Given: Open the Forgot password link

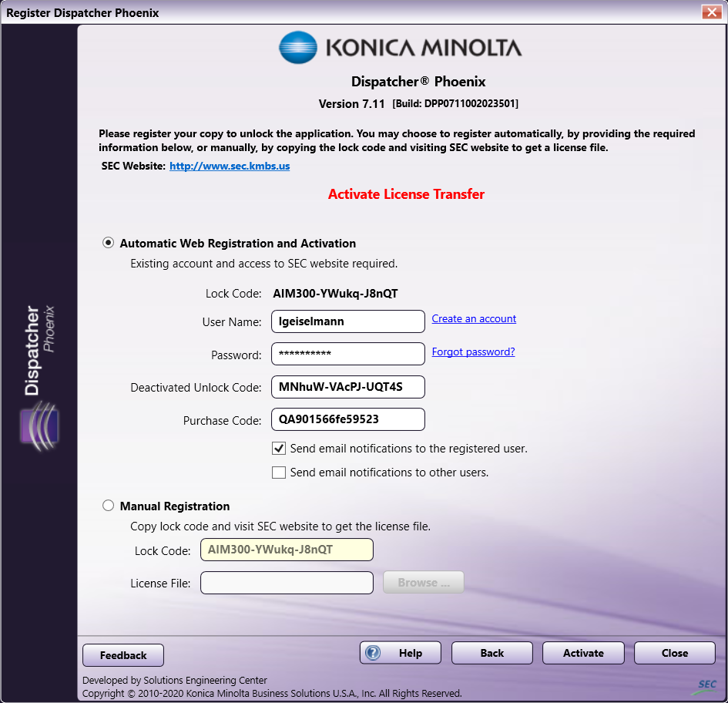Looking at the screenshot, I should 473,351.
